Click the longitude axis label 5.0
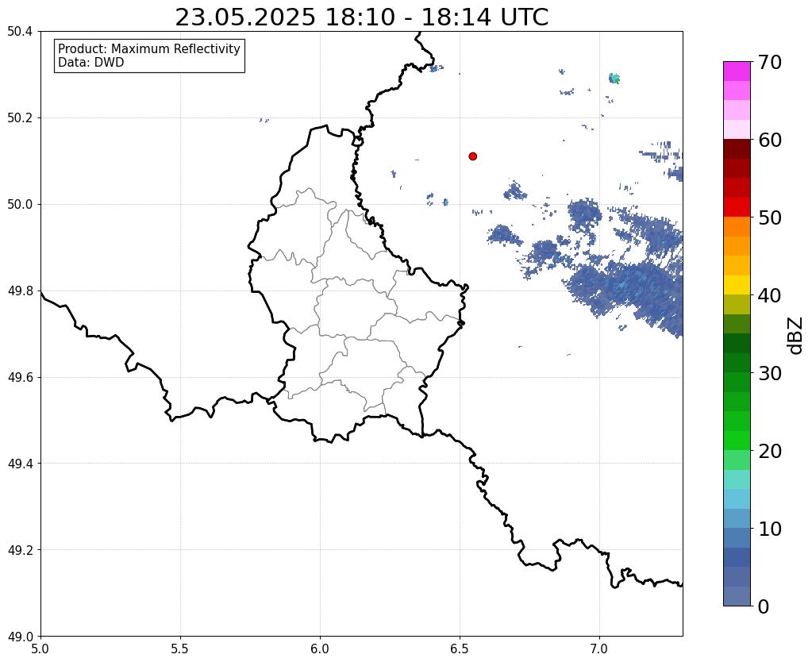This screenshot has height=662, width=812. [40, 649]
